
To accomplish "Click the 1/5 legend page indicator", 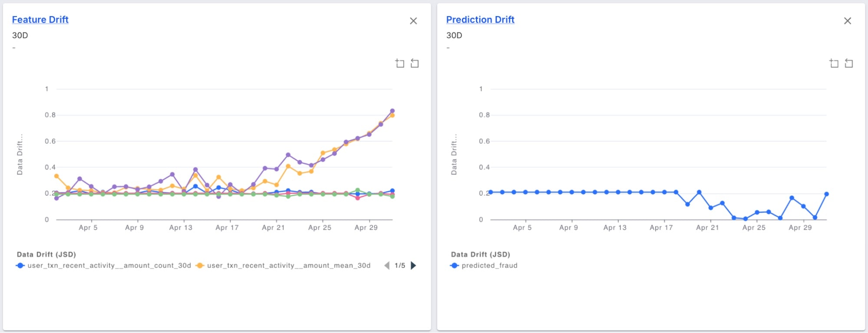I will pos(399,266).
